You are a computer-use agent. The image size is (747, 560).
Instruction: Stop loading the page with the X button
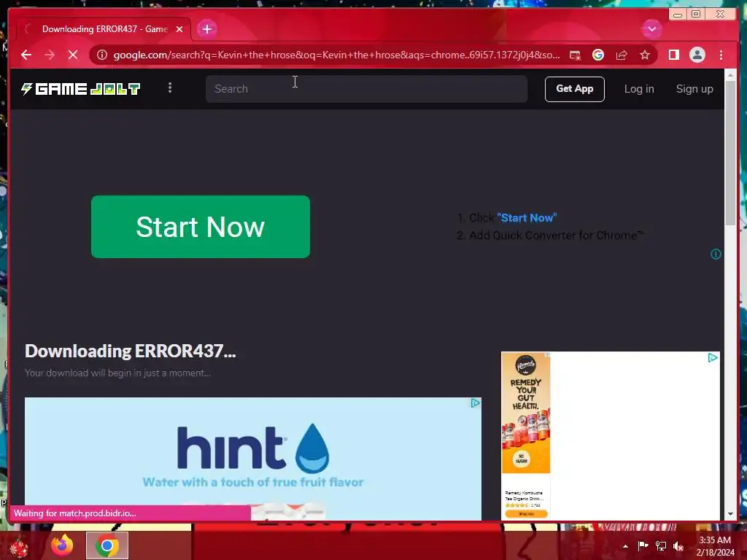73,55
